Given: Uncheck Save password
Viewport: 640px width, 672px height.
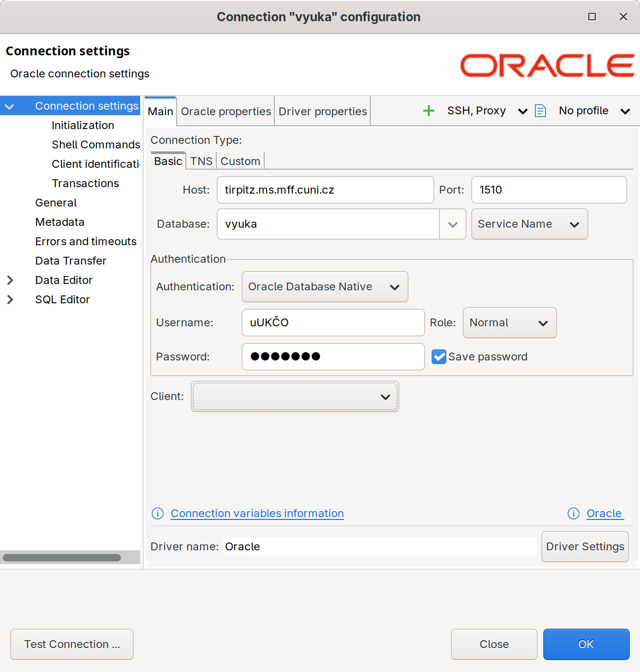Looking at the screenshot, I should [439, 356].
